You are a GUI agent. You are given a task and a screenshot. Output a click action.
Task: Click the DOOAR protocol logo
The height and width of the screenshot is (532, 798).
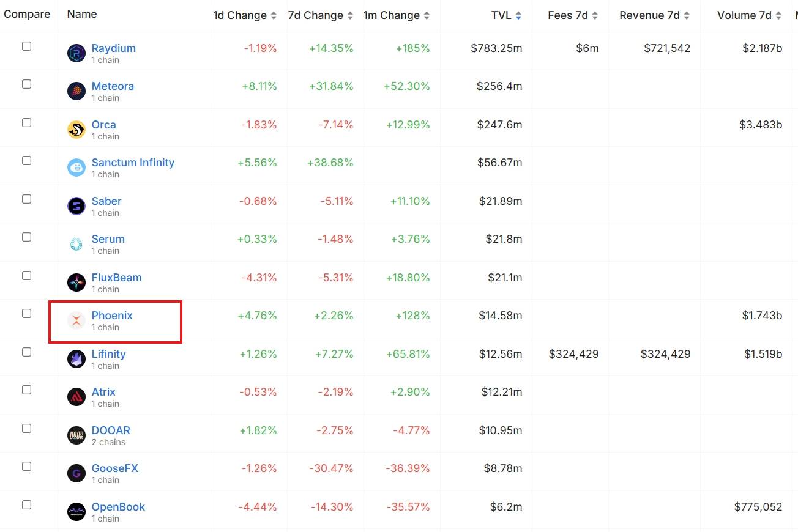(x=76, y=435)
